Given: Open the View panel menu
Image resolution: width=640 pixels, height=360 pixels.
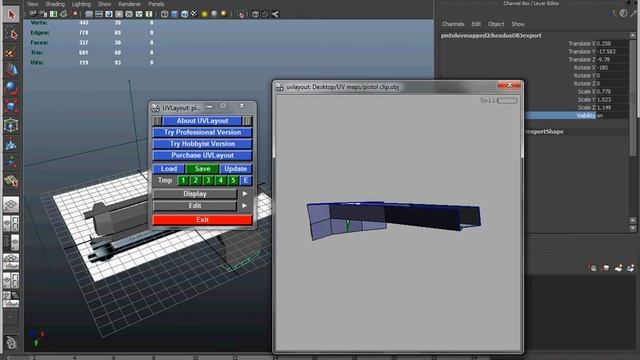Looking at the screenshot, I should click(x=33, y=4).
